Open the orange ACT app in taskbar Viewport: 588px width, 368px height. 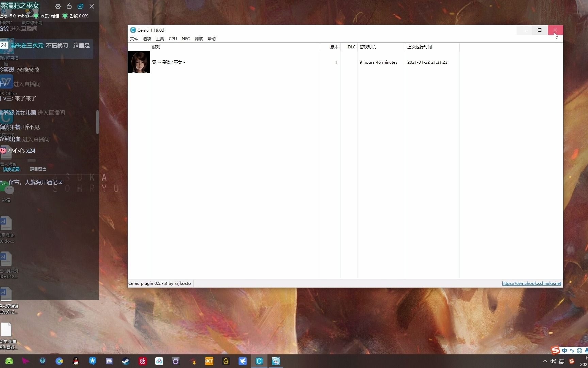coord(209,361)
